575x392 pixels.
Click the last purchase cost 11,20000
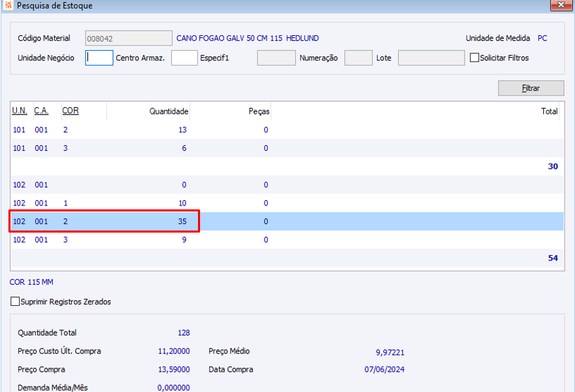pos(174,351)
